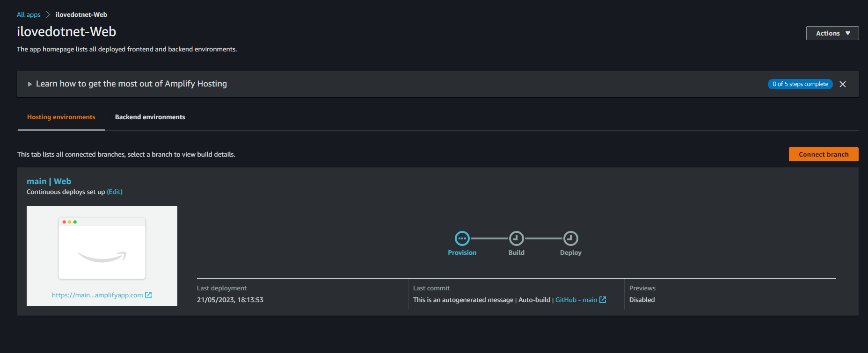The width and height of the screenshot is (868, 353).
Task: Switch to Backend environments tab
Action: [x=150, y=117]
